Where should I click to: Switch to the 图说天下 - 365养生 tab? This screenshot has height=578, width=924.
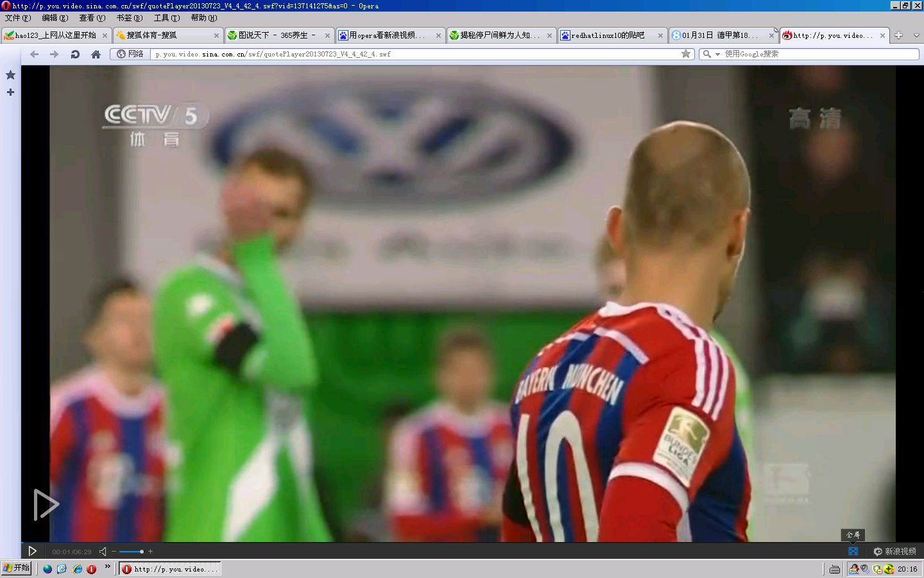click(x=278, y=35)
